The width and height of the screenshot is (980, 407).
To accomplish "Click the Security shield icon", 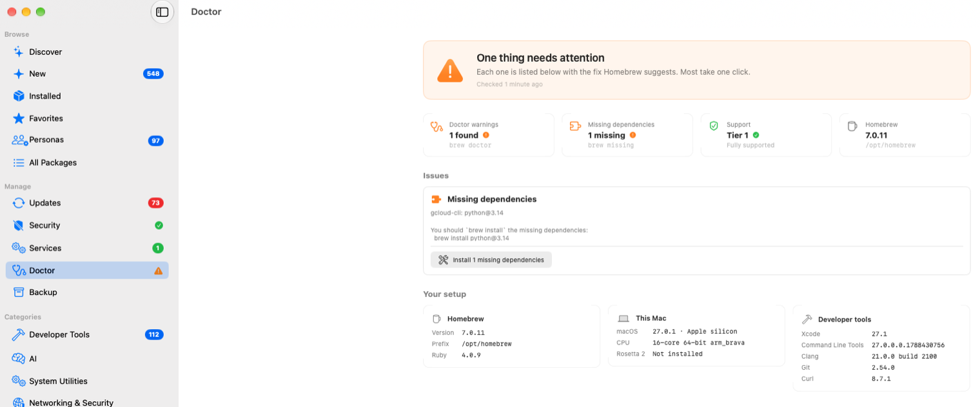I will [x=19, y=225].
